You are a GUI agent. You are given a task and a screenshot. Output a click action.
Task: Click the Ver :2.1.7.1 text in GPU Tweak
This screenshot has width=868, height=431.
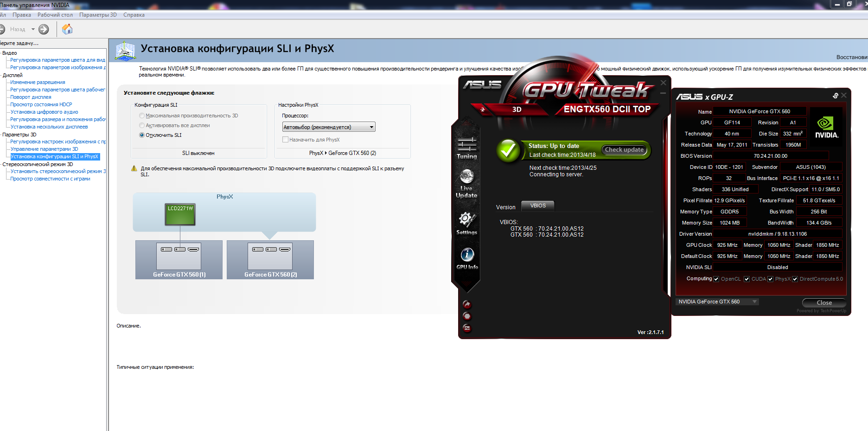[x=651, y=332]
